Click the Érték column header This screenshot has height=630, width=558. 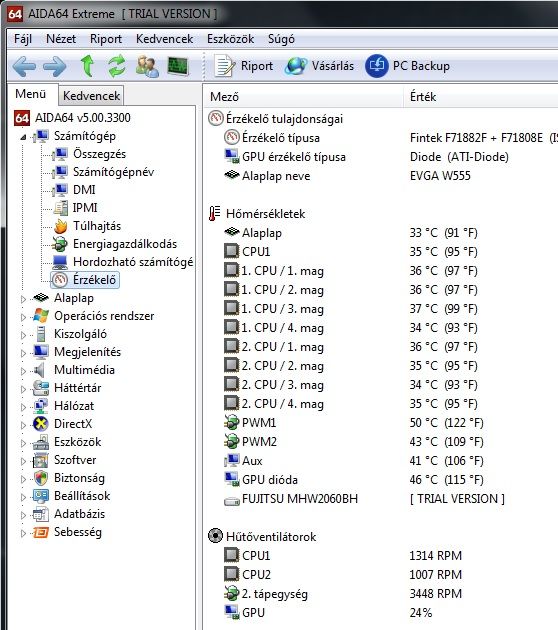coord(481,96)
